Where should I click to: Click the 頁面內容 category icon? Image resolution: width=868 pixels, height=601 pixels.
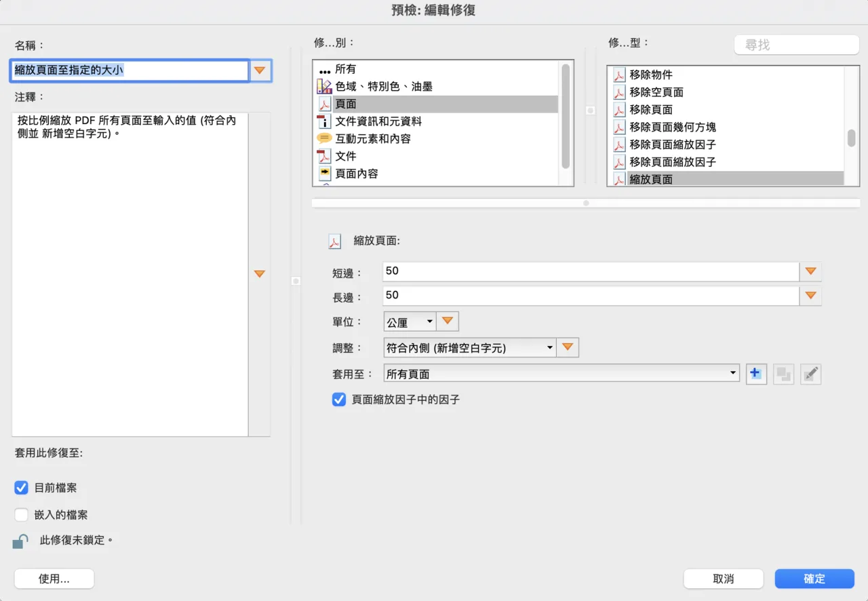coord(324,173)
